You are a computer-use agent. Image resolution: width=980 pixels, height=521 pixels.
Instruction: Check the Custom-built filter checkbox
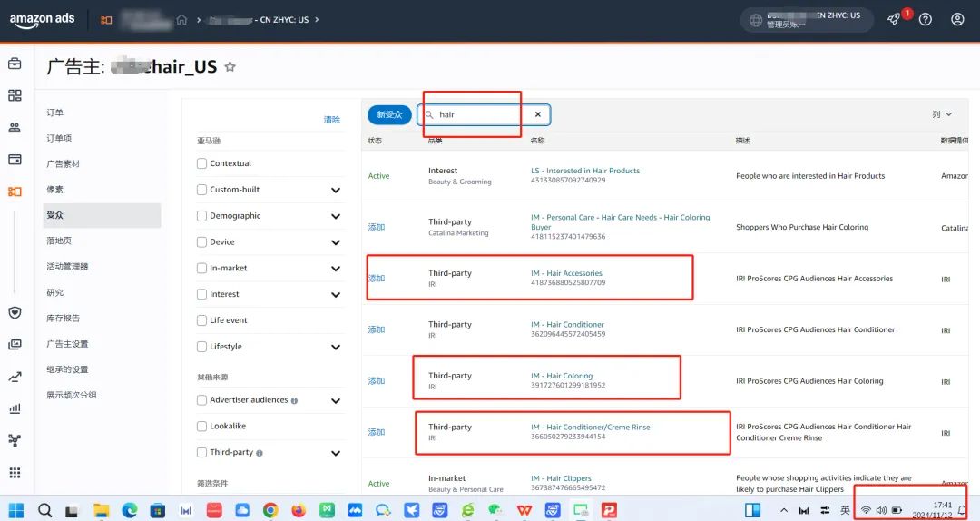[x=201, y=190]
